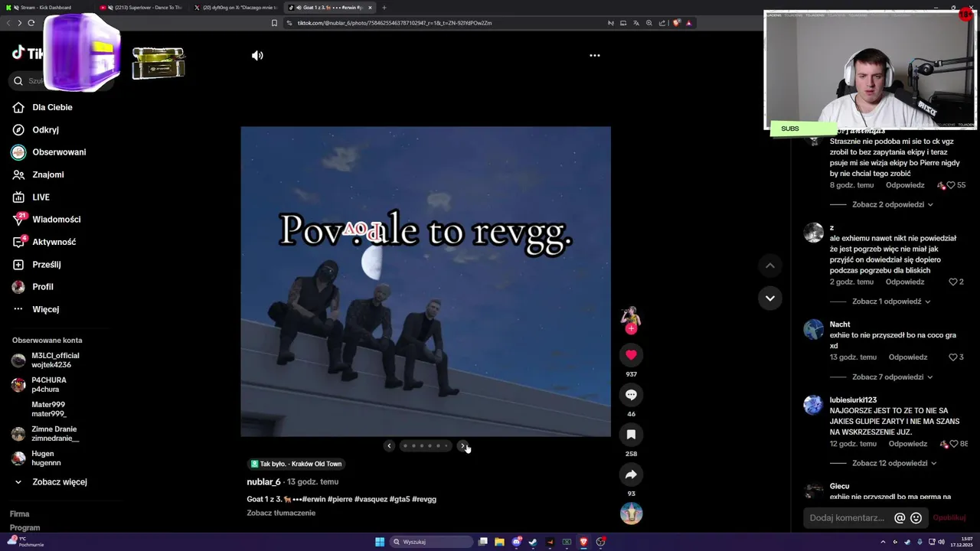The image size is (980, 551).
Task: Like the comment with 55 likes
Action: pyautogui.click(x=951, y=185)
